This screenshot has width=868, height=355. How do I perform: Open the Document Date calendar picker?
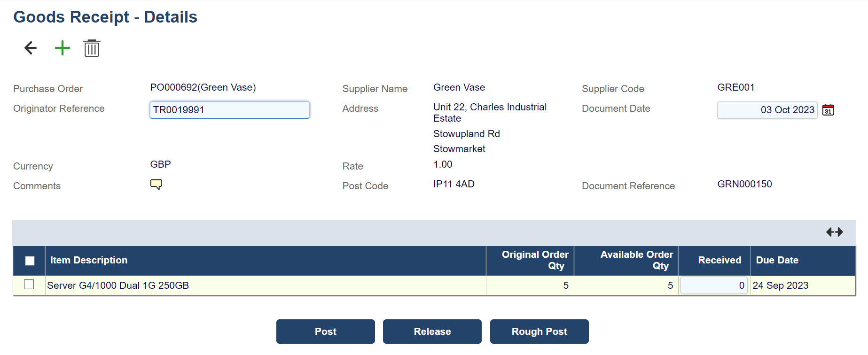tap(828, 110)
